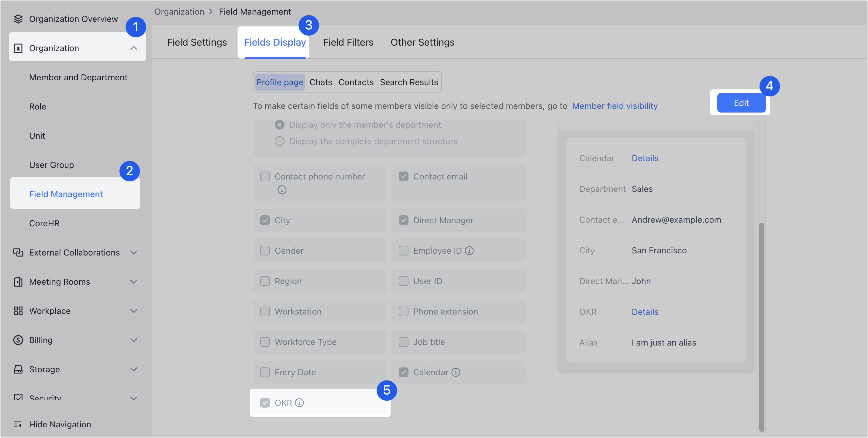This screenshot has width=868, height=438.
Task: Uncheck the Contact email checkbox
Action: [404, 176]
